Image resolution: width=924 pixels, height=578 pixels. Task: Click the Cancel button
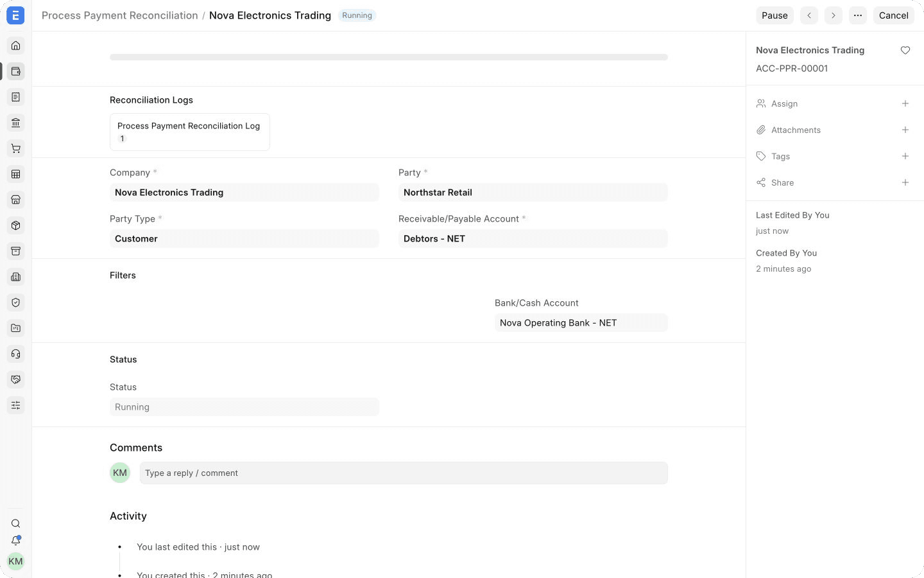[894, 15]
